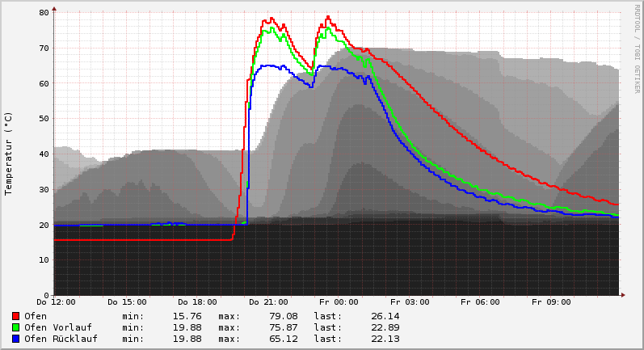Click the Ofen min value 15.76
This screenshot has height=350, width=644.
point(187,316)
